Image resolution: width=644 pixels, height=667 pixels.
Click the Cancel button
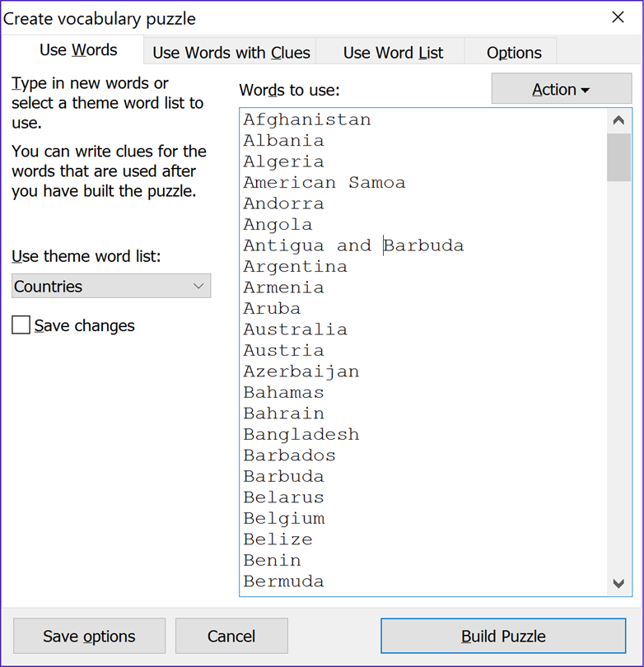(231, 636)
